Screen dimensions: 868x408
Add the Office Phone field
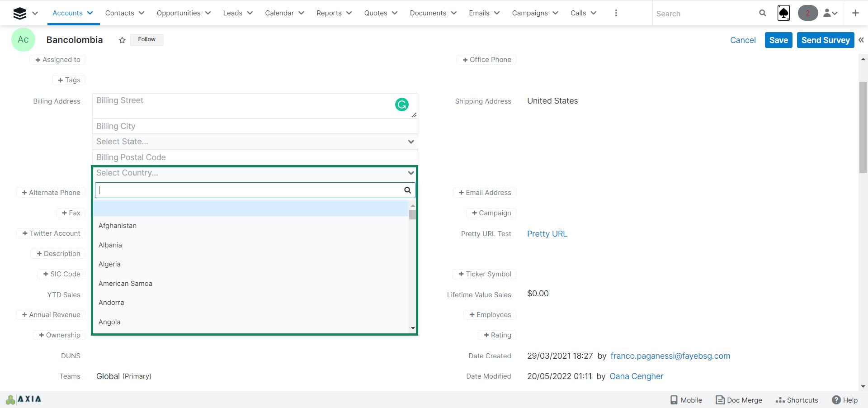(486, 60)
